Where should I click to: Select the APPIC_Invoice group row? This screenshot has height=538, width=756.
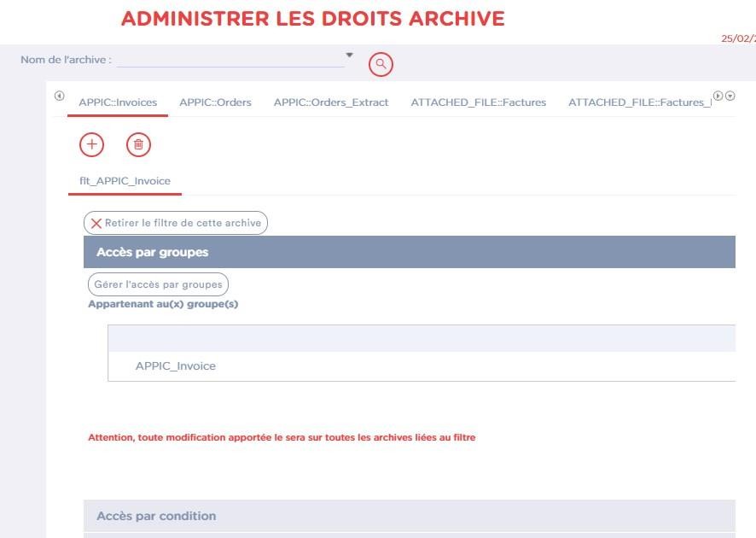176,365
